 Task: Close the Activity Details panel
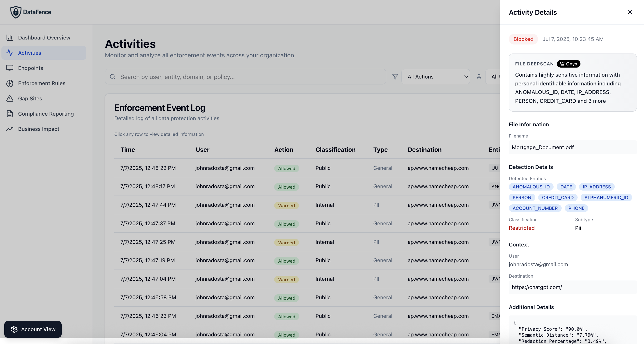pos(630,12)
